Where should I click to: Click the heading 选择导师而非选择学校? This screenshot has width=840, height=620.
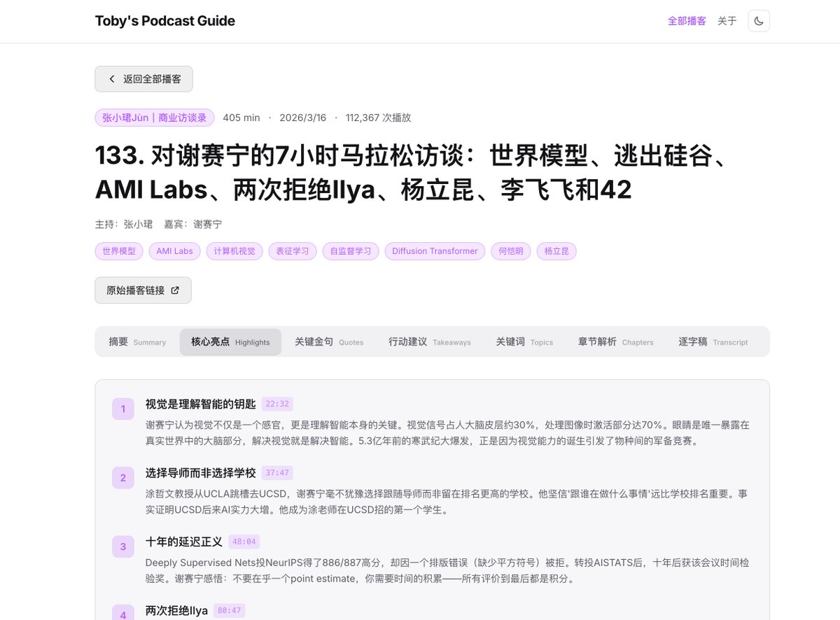201,473
